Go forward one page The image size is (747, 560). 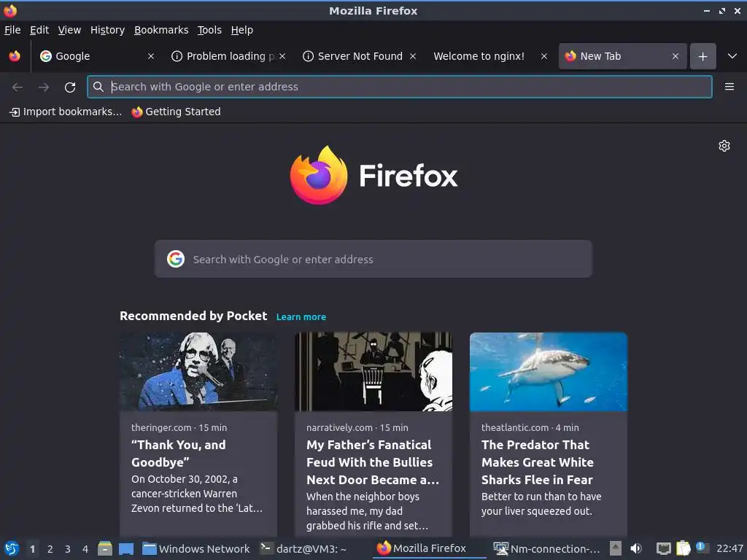pyautogui.click(x=44, y=87)
